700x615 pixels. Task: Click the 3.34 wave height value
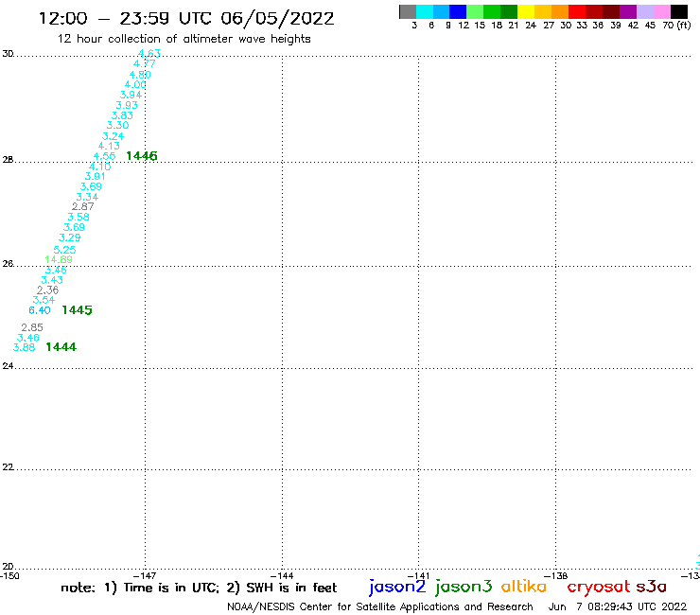(87, 197)
